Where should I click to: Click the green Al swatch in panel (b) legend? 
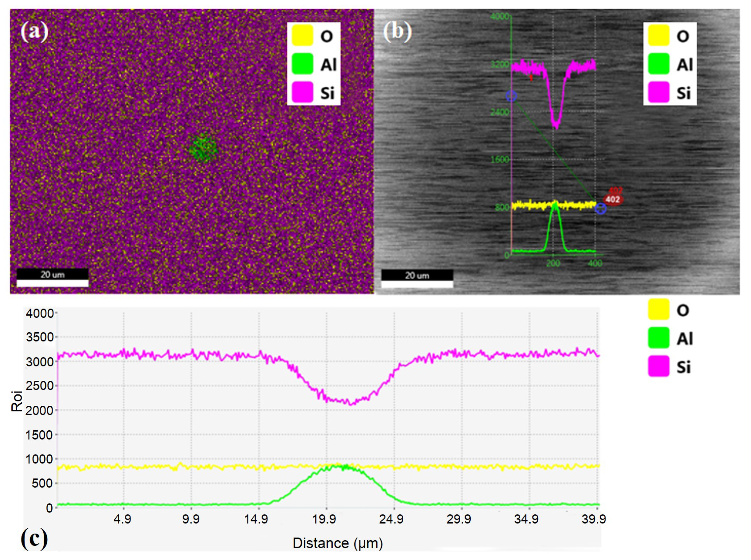(x=658, y=64)
